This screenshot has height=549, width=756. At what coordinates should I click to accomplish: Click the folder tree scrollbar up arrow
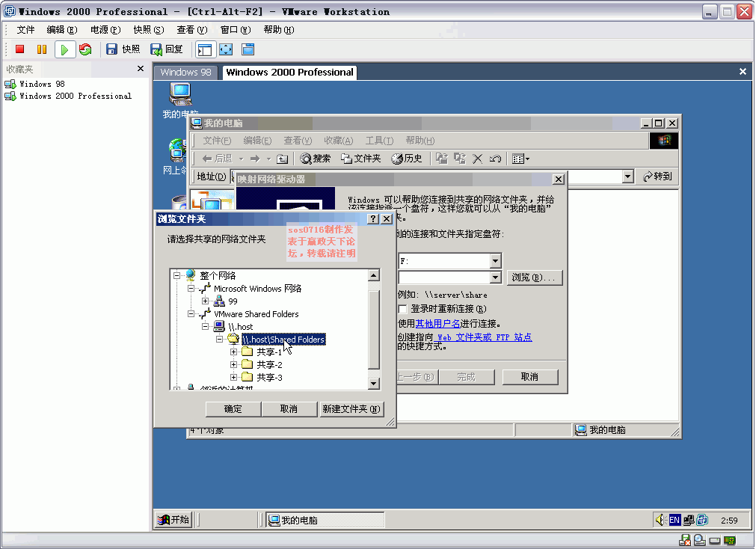click(x=374, y=275)
